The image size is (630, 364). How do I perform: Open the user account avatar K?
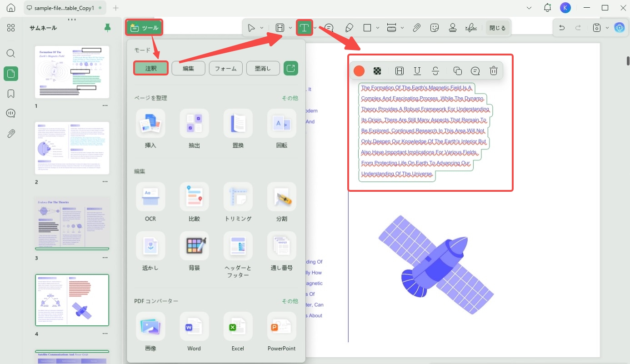565,8
